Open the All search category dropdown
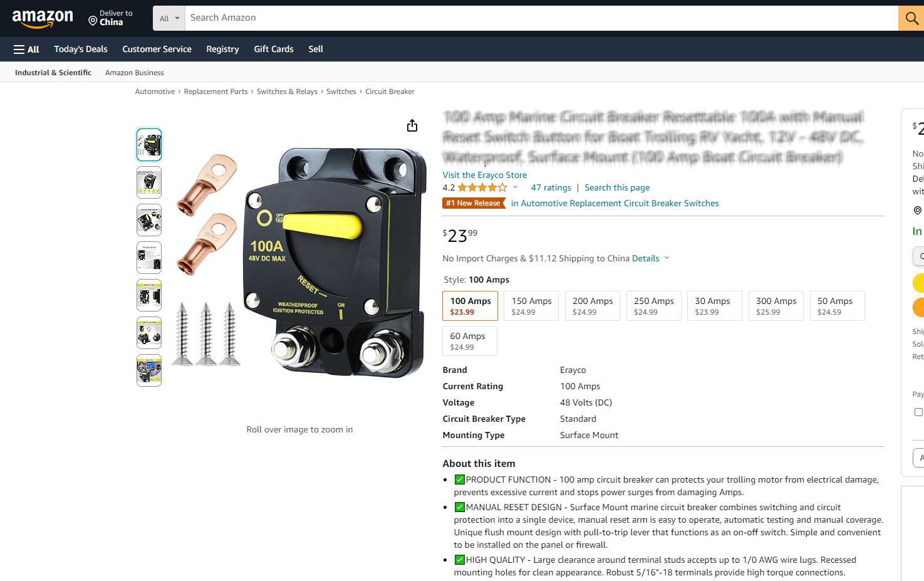 click(x=169, y=18)
